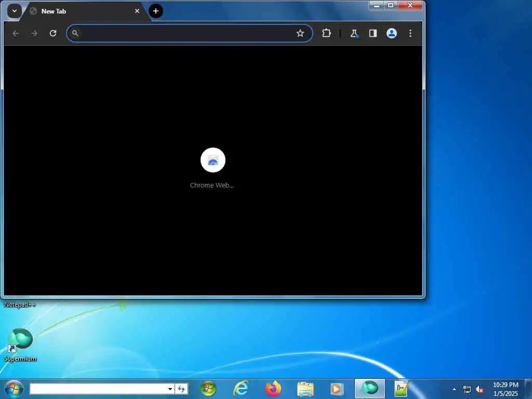Focus the browser address bar
The width and height of the screenshot is (532, 399).
(189, 33)
